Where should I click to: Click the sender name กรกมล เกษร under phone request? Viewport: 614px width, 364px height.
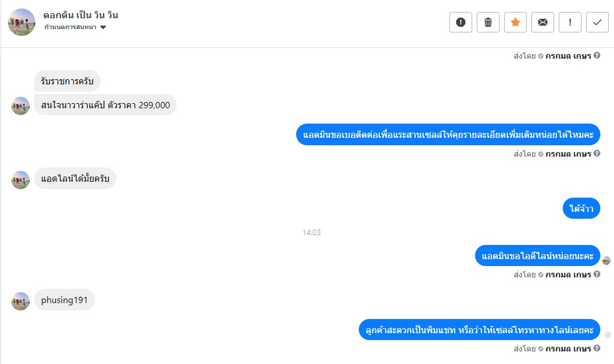coord(568,154)
